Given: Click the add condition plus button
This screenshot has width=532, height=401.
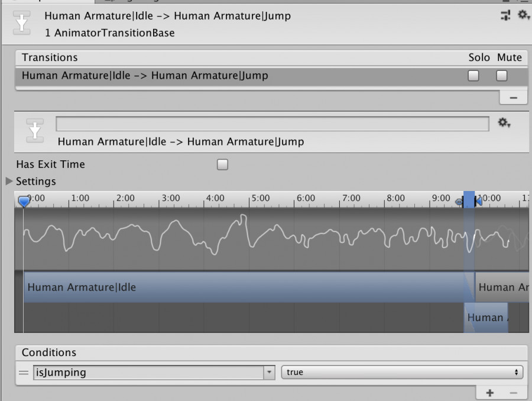Looking at the screenshot, I should (489, 393).
